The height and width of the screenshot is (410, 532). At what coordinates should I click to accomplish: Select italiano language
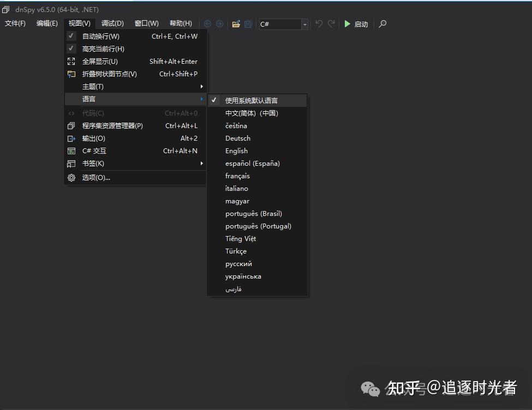click(258, 189)
